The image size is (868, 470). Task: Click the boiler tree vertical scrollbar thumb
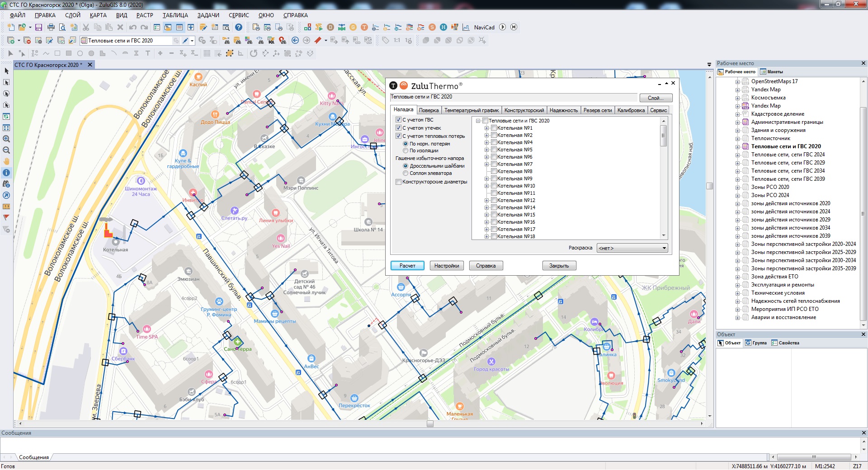coord(664,136)
